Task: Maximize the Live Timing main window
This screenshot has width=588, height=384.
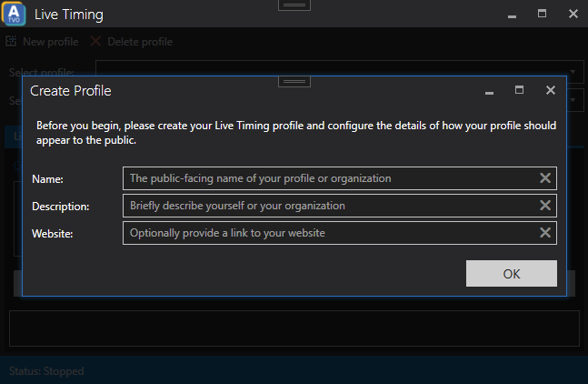Action: [542, 14]
